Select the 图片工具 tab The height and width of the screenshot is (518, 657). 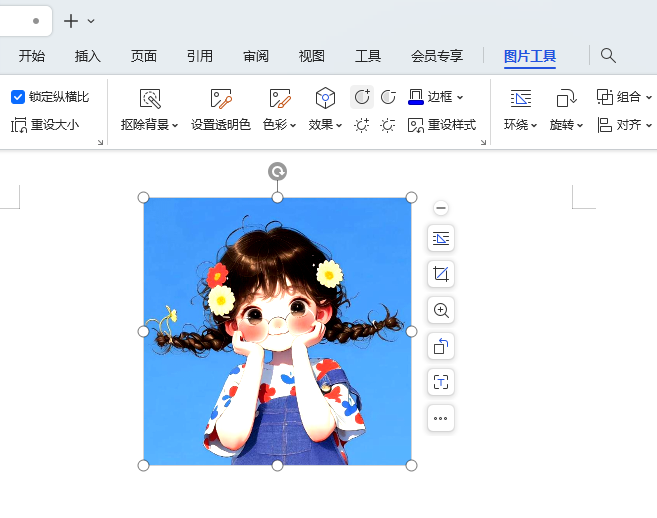click(530, 56)
